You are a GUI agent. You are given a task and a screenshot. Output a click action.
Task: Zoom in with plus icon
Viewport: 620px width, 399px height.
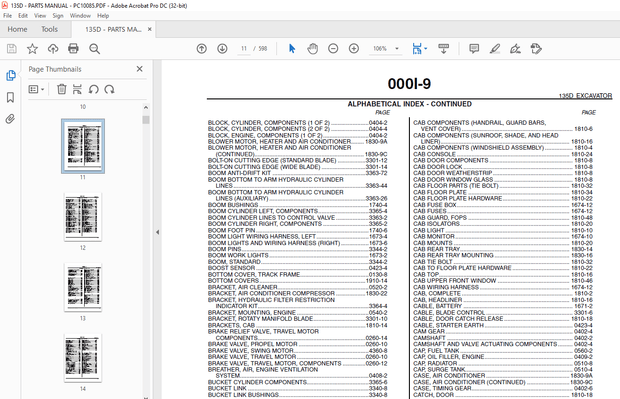(x=354, y=49)
